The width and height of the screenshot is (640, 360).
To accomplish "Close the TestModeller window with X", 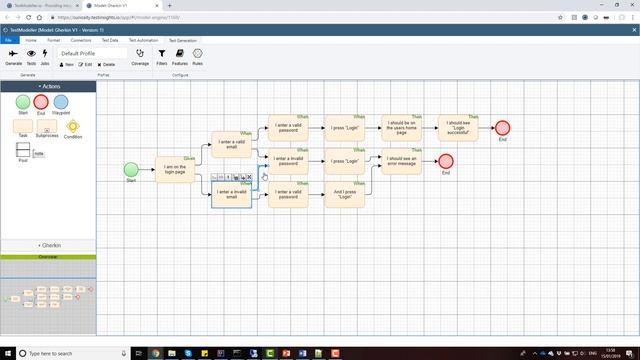I will pos(634,30).
